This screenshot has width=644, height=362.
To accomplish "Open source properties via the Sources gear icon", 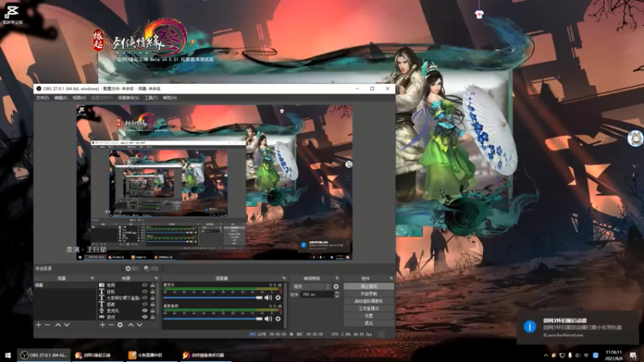I will (120, 325).
